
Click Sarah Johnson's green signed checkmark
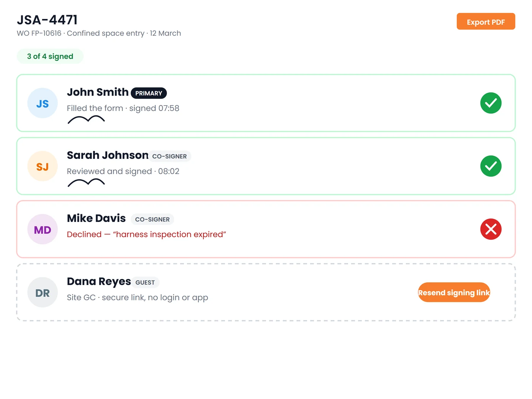491,166
